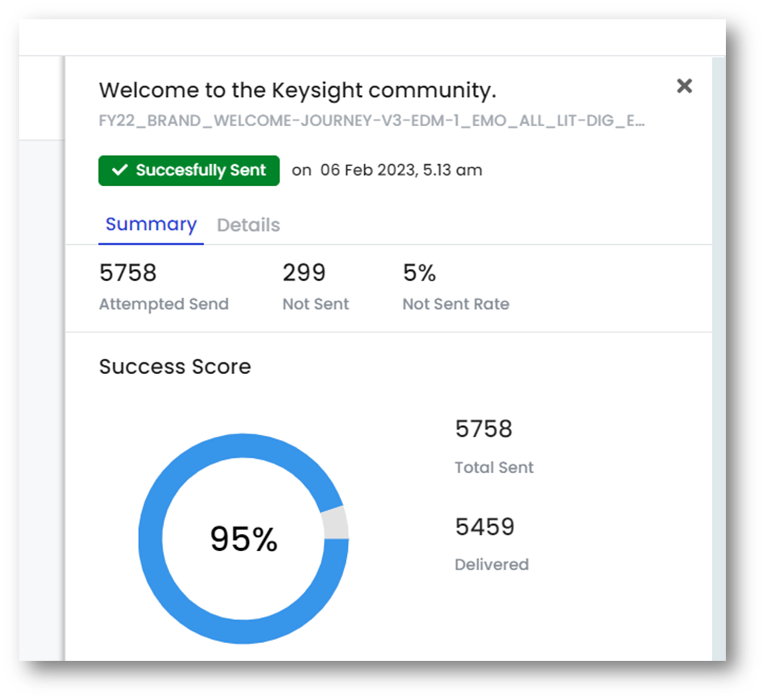The width and height of the screenshot is (765, 700).
Task: Click the Attempted Send label
Action: click(x=164, y=304)
